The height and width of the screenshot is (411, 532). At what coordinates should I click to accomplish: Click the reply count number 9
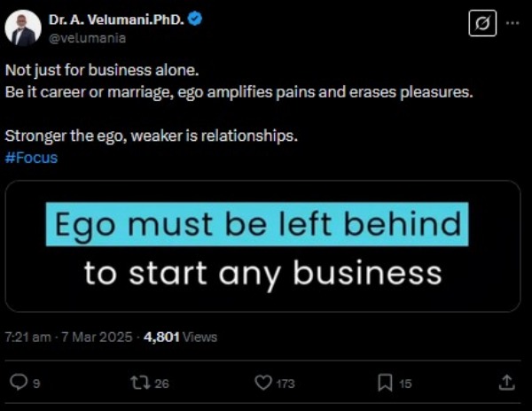pos(36,384)
